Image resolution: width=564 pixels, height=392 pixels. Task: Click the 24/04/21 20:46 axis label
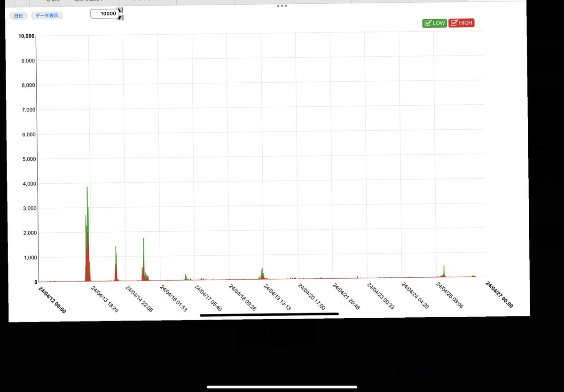346,296
